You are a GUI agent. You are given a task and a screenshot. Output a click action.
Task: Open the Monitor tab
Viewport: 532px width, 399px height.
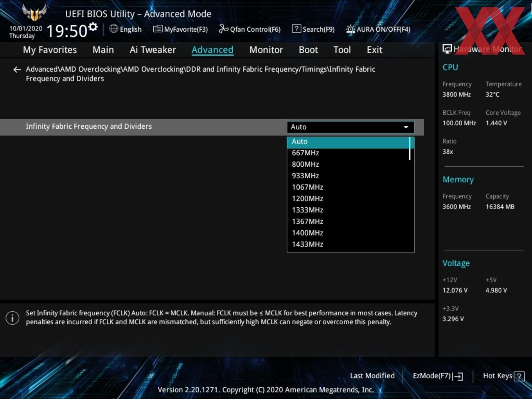pyautogui.click(x=266, y=50)
